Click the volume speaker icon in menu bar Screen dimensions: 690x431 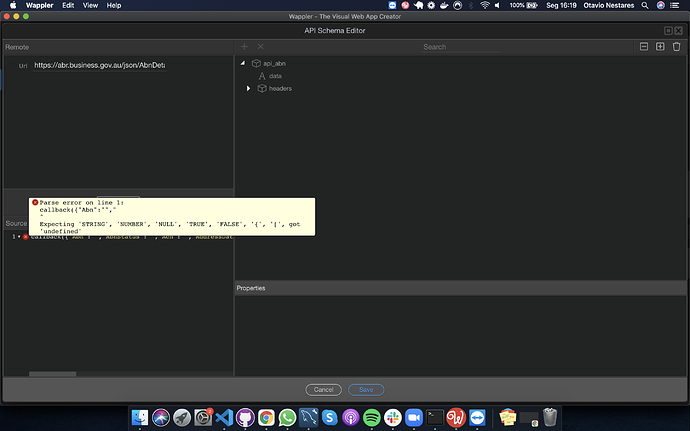pyautogui.click(x=497, y=5)
